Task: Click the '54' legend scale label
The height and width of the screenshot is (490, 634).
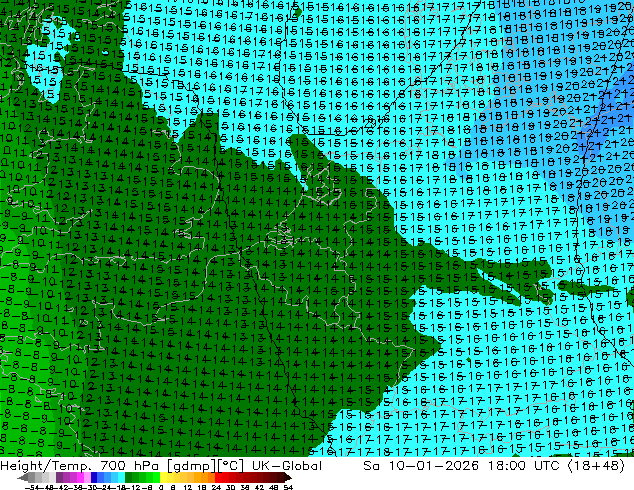Action: 288,487
